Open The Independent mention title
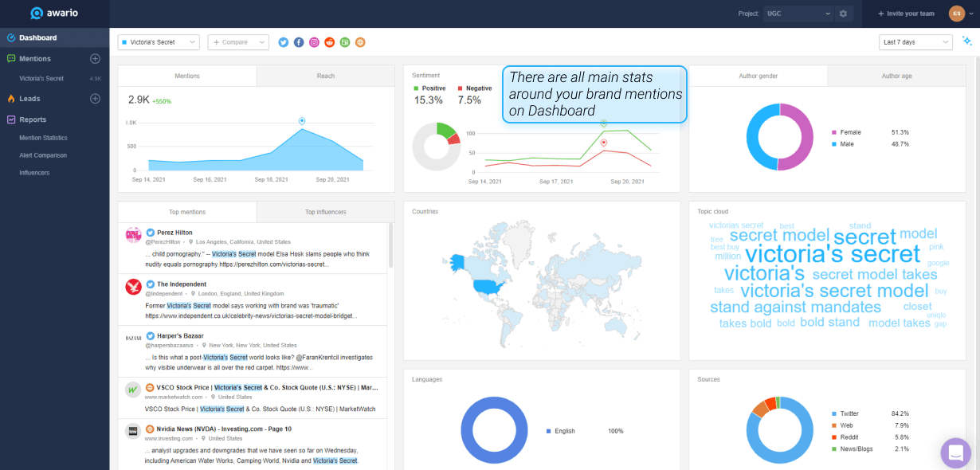Screen dimensions: 980x470 pos(182,284)
